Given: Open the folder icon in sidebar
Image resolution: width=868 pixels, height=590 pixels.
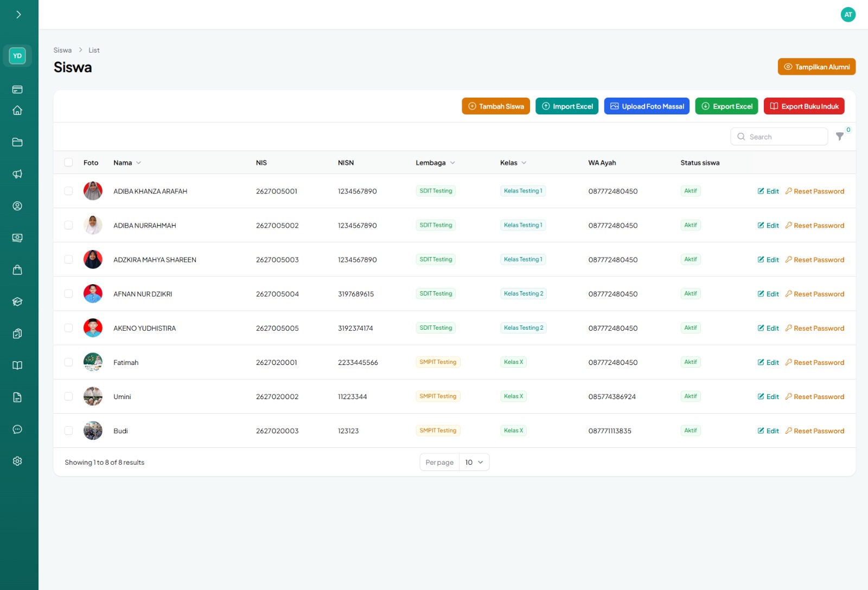Looking at the screenshot, I should 17,142.
